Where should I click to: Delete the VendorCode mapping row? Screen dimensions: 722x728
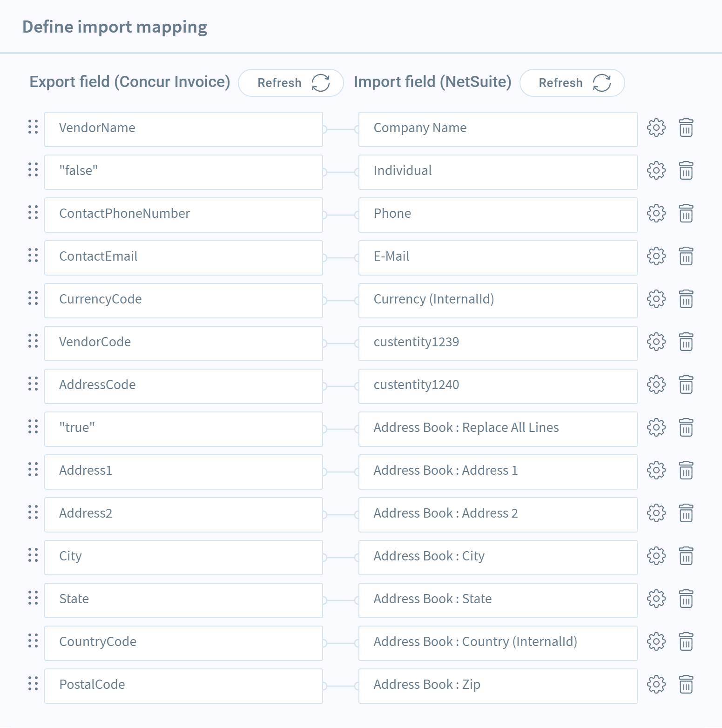click(686, 342)
